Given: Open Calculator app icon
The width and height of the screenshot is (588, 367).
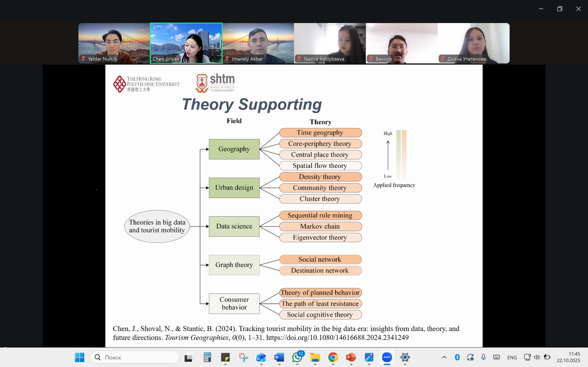Looking at the screenshot, I should pyautogui.click(x=207, y=357).
